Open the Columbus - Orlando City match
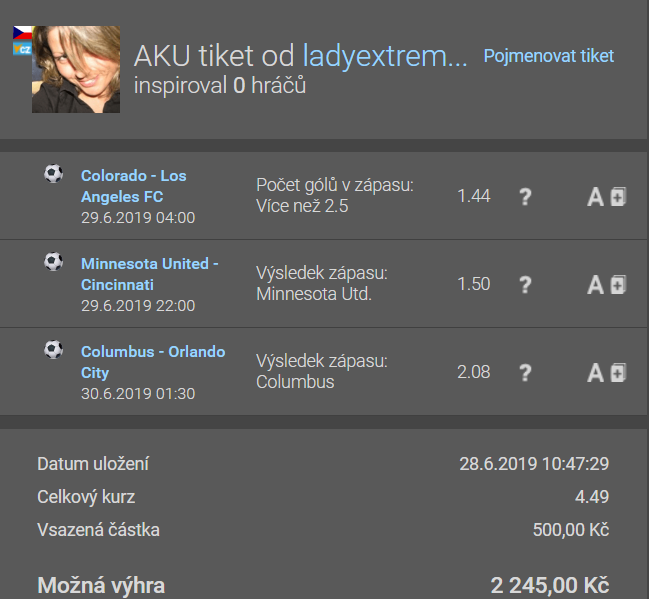This screenshot has width=649, height=599. [x=152, y=362]
